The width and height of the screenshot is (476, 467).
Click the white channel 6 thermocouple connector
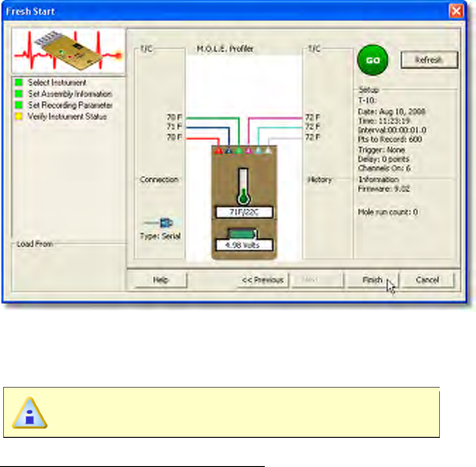click(269, 150)
